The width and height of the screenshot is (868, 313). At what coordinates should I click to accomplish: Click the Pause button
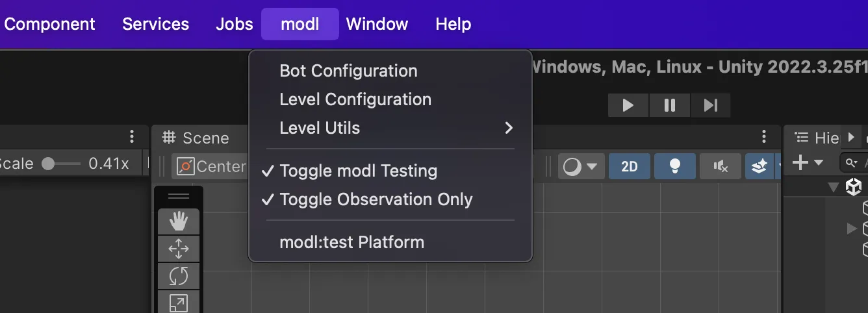670,105
